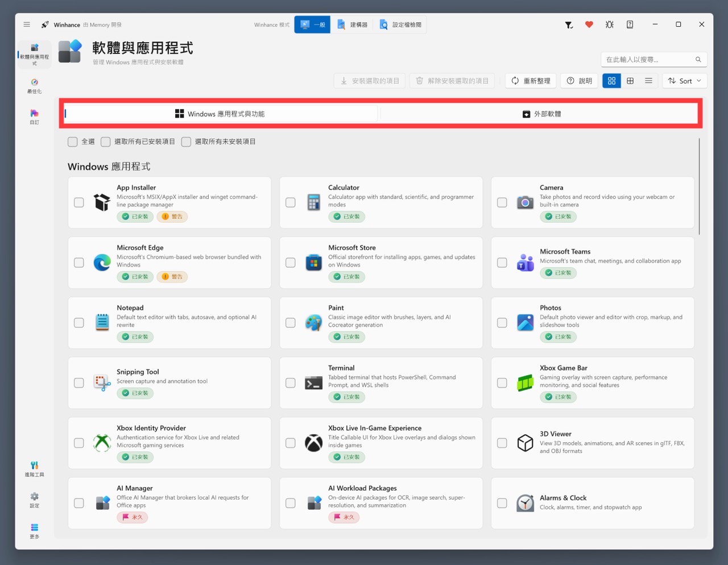
Task: Click the Alarms & Clock icon
Action: click(526, 503)
